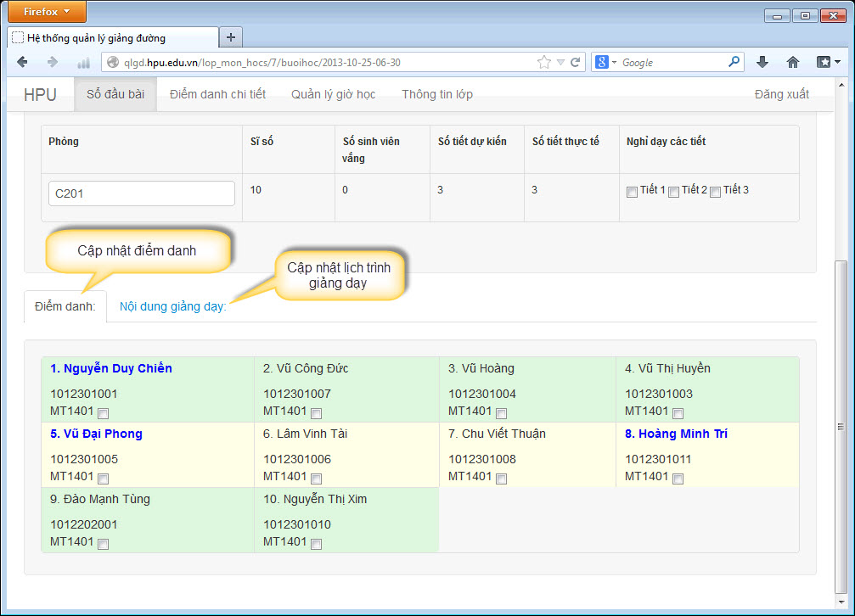Switch to the Nội dung giảng dạy tab
855x616 pixels.
pos(172,306)
